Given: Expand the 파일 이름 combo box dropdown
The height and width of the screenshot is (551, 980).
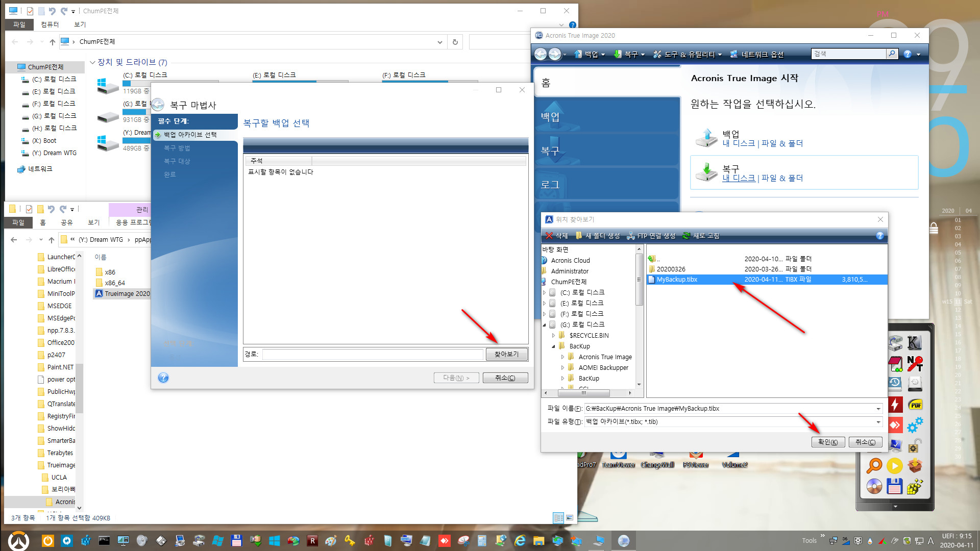Looking at the screenshot, I should 878,409.
